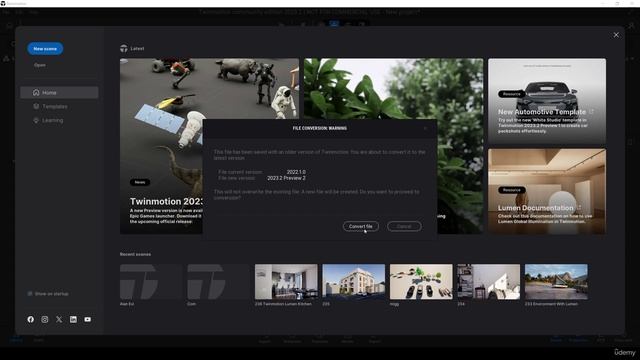Open recent scene 234 interior thumbnail
This screenshot has height=360, width=640.
tap(489, 282)
